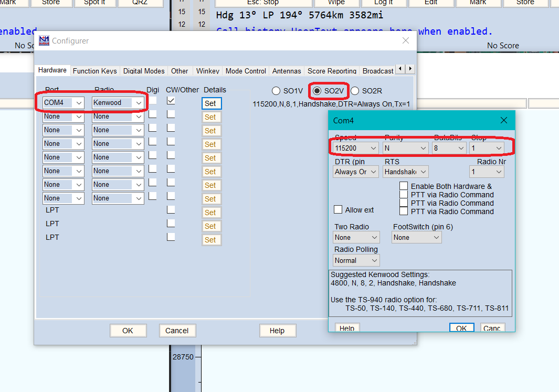The image size is (559, 392).
Task: Toggle the CW/Other checkbox for COM4
Action: coord(171,101)
